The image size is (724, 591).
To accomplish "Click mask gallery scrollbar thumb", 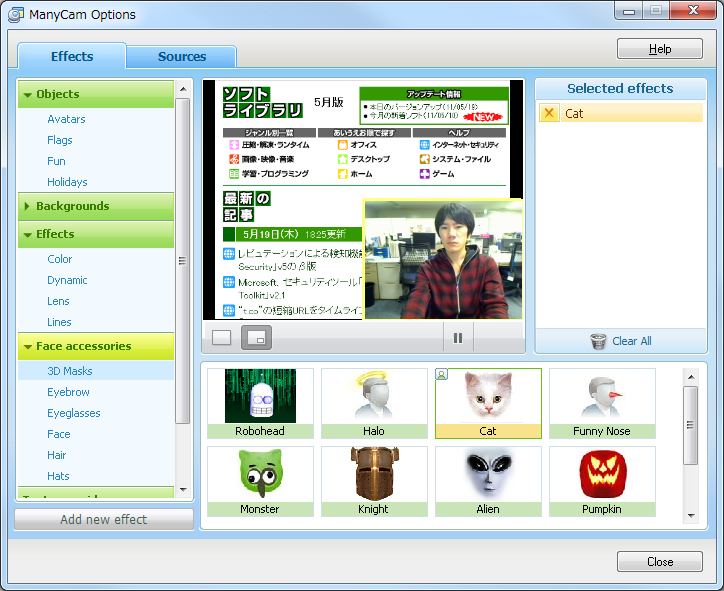I will click(691, 425).
